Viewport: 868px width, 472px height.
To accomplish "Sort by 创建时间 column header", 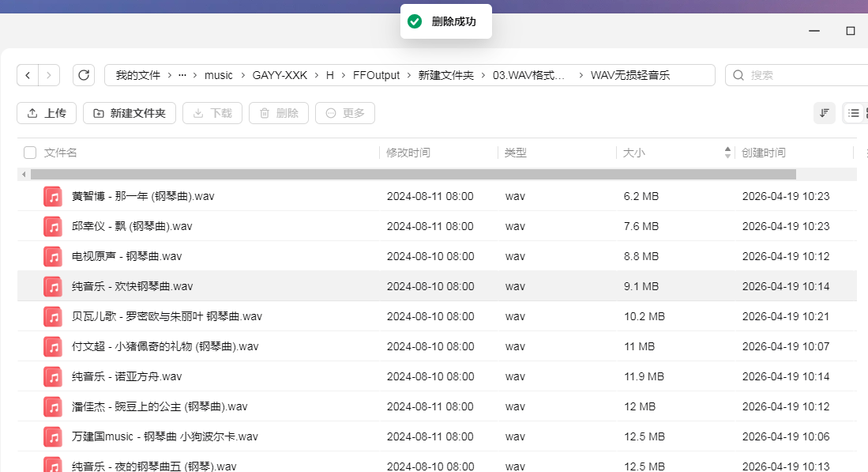I will (x=764, y=153).
